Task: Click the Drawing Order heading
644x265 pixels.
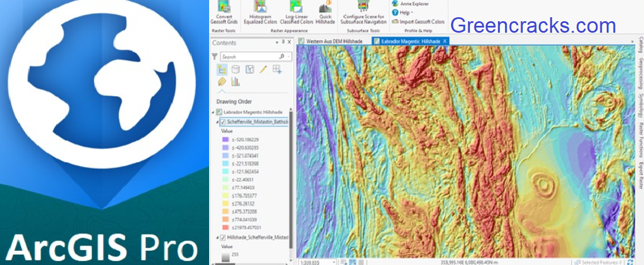Action: click(x=234, y=102)
